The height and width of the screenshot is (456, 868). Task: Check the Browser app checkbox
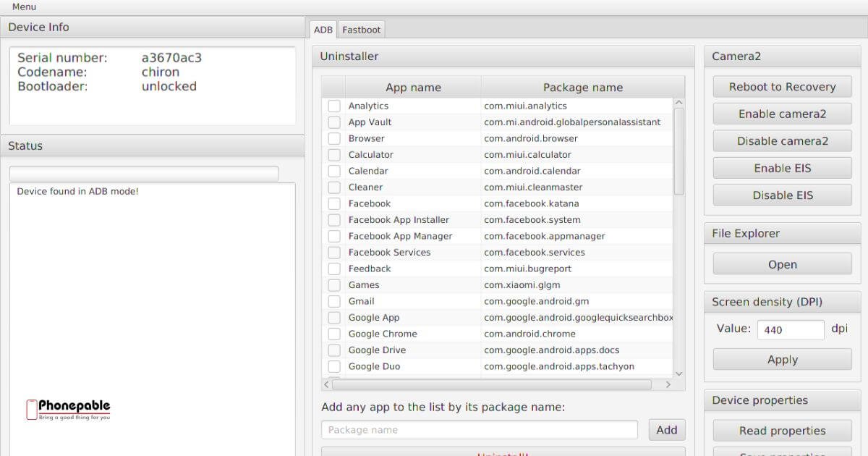pyautogui.click(x=334, y=138)
